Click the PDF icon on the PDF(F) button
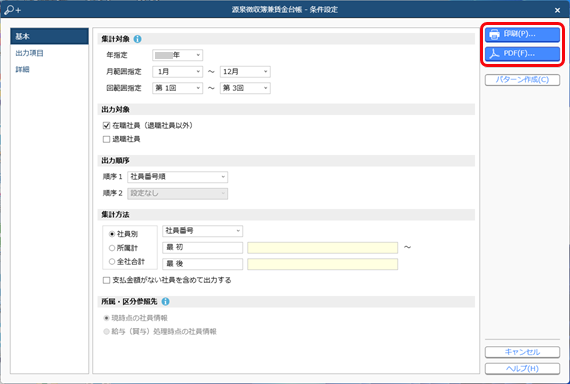The width and height of the screenshot is (570, 384). coord(494,54)
